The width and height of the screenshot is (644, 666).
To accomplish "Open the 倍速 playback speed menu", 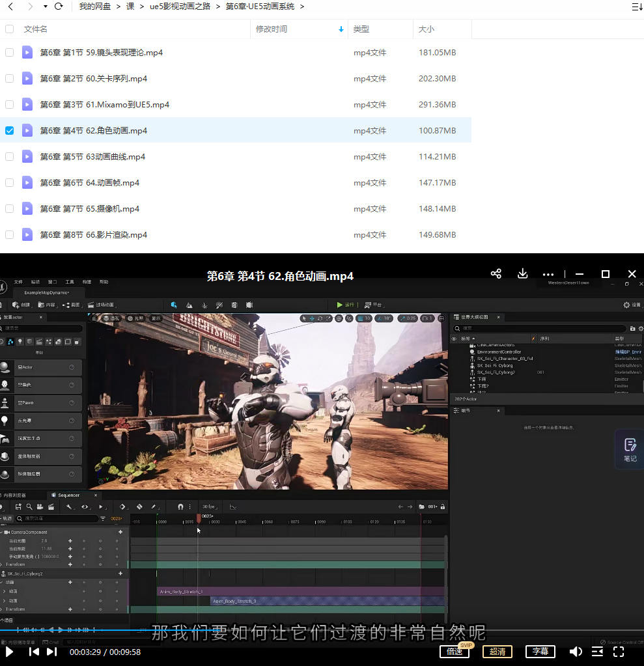I will pos(454,651).
